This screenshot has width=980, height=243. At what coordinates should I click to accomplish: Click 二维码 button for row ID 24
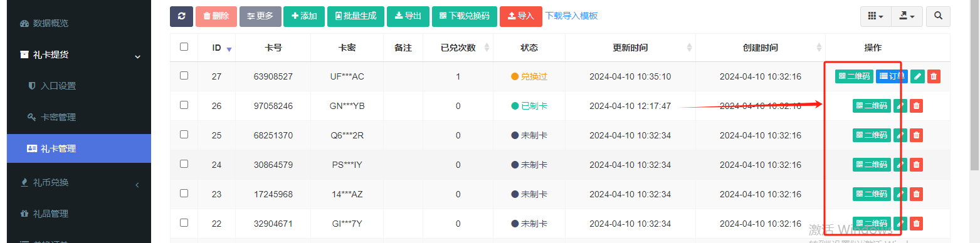872,165
